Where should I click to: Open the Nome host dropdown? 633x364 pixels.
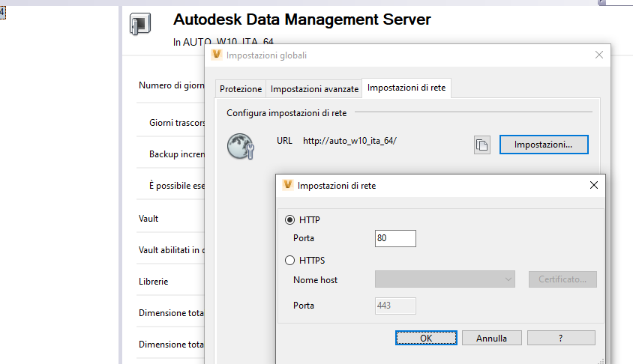click(x=445, y=280)
